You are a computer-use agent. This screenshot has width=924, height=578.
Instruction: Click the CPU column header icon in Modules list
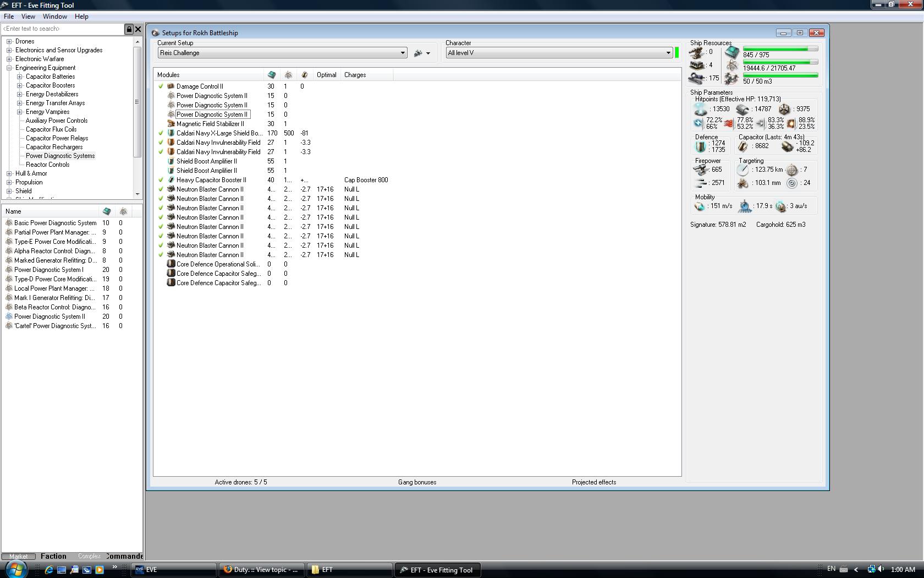point(272,75)
